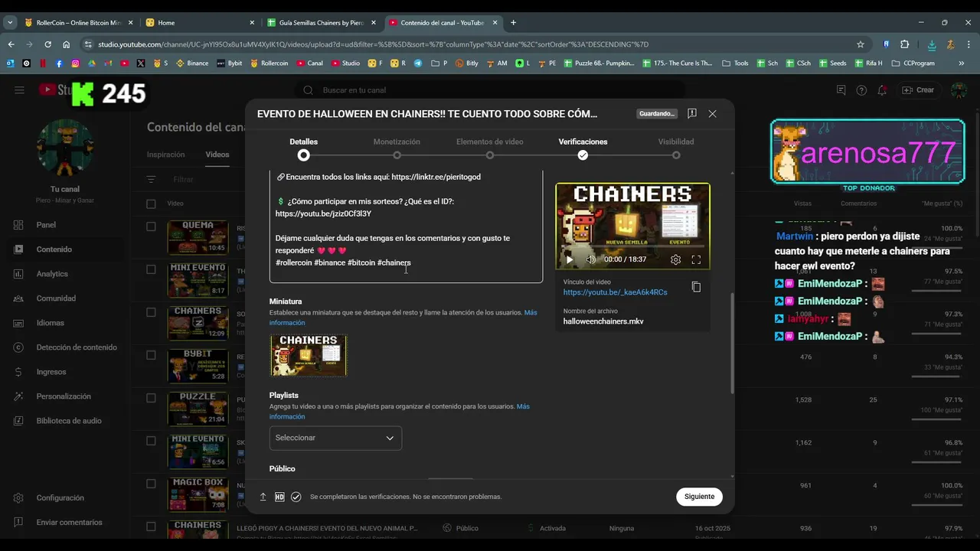The width and height of the screenshot is (980, 551).
Task: Click the upload status arrow icon
Action: point(263,497)
